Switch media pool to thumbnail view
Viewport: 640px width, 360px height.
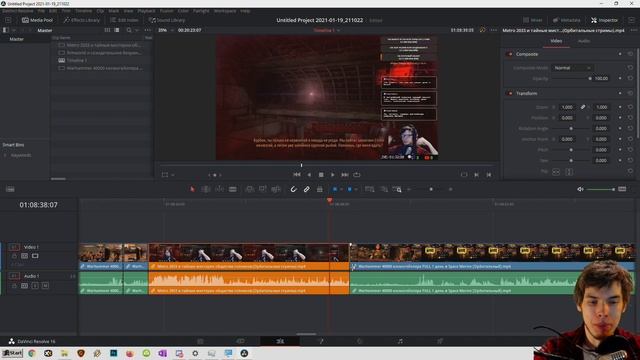coord(107,30)
